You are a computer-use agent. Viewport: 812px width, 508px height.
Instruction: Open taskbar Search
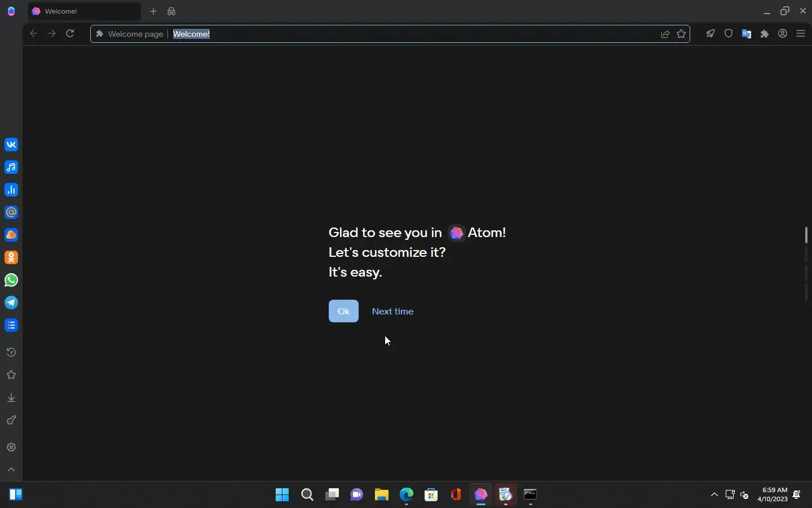tap(307, 495)
